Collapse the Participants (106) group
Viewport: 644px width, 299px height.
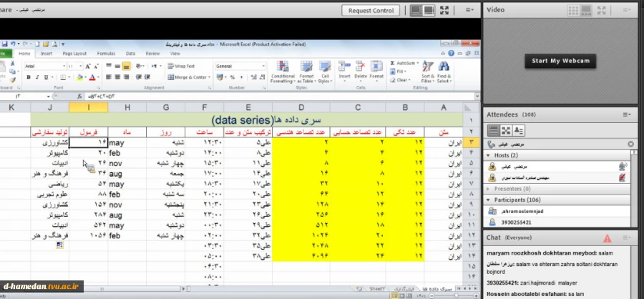click(488, 200)
